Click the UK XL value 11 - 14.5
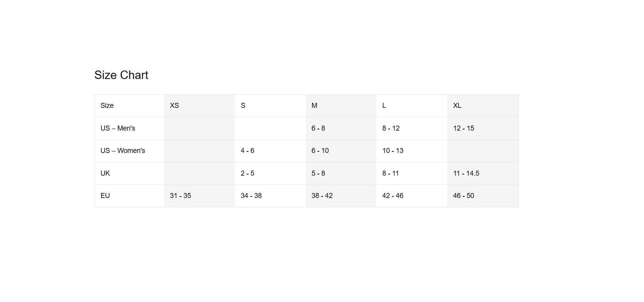 pos(466,173)
